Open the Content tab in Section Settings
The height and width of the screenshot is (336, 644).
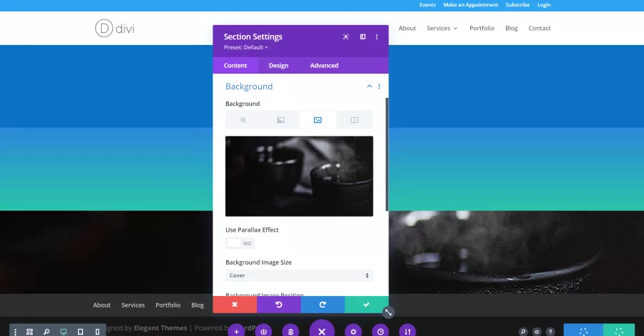coord(235,66)
